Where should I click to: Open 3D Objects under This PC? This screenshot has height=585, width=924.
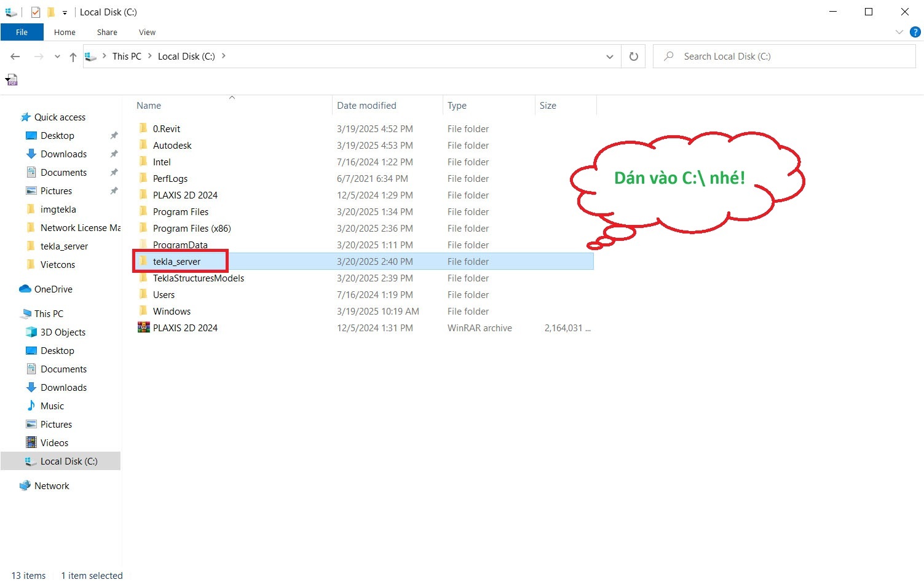63,332
